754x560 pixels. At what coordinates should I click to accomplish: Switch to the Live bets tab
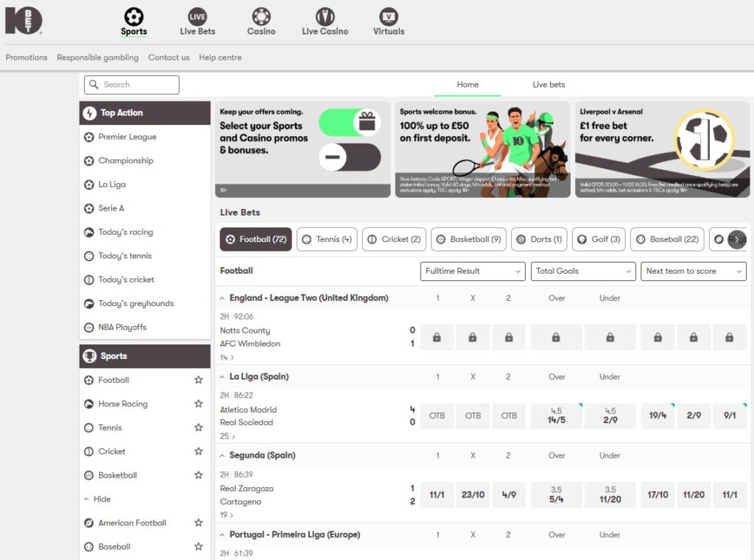click(549, 85)
